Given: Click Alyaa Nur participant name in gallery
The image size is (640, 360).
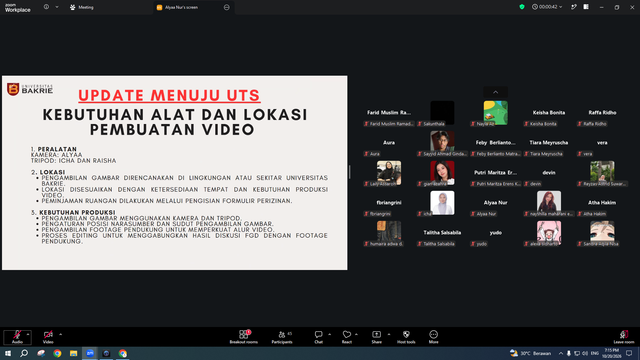Looking at the screenshot, I should pos(496,202).
